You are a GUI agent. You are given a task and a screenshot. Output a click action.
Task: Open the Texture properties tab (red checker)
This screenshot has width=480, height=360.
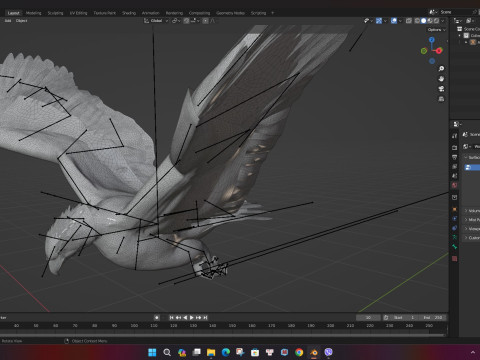tap(455, 259)
